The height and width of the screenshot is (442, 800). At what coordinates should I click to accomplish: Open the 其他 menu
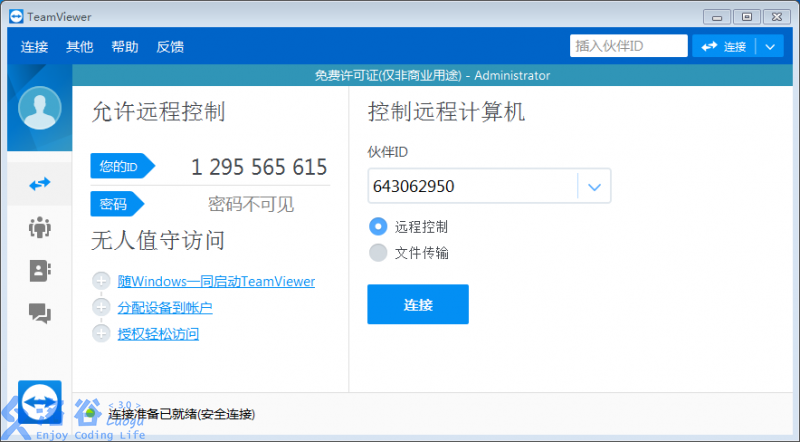pyautogui.click(x=79, y=47)
